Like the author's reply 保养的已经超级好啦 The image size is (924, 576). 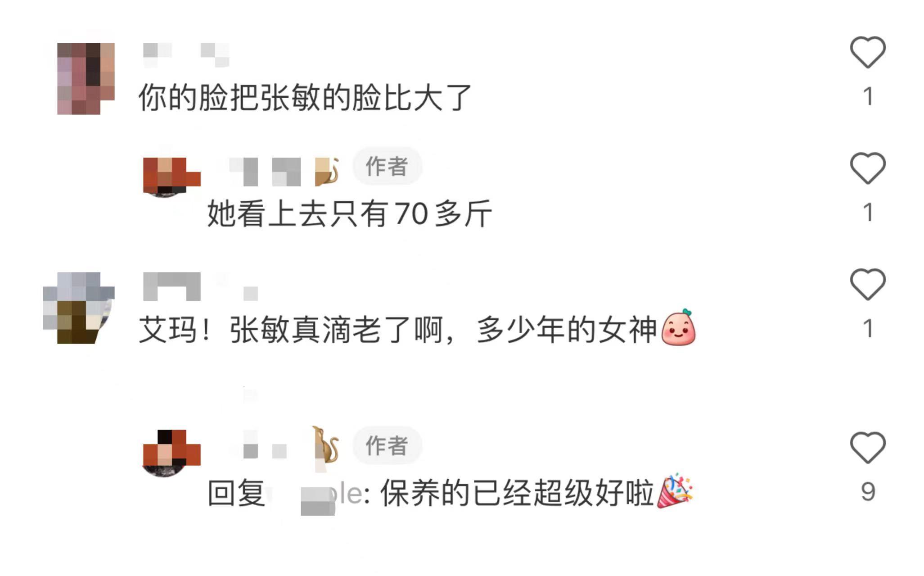pos(867,448)
